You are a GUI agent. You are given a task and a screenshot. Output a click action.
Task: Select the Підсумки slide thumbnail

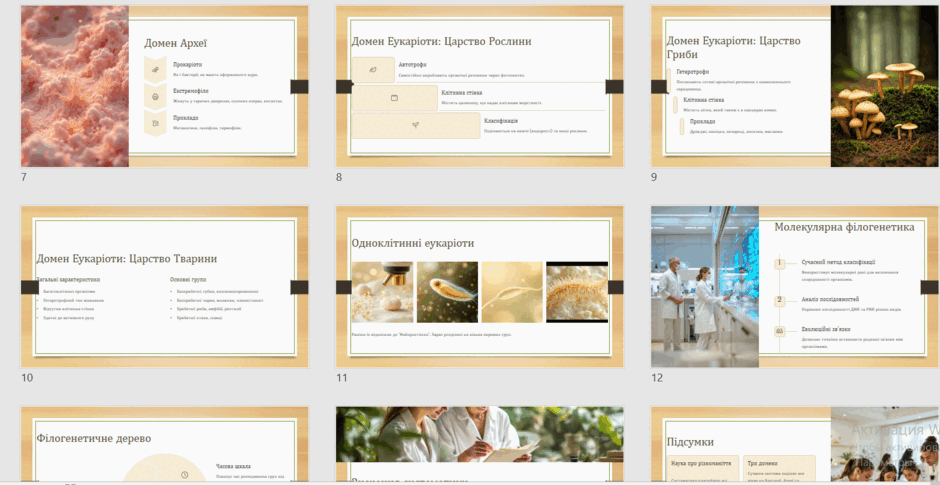795,444
